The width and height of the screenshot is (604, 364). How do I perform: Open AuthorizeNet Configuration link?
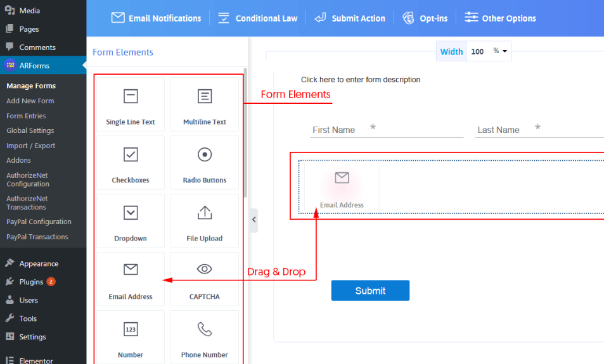click(x=28, y=179)
